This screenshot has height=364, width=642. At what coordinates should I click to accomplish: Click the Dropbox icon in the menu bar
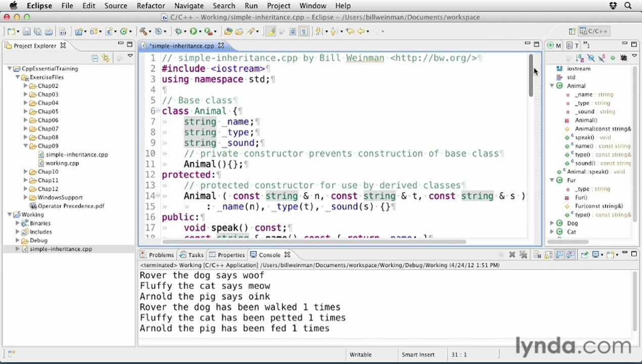point(613,6)
